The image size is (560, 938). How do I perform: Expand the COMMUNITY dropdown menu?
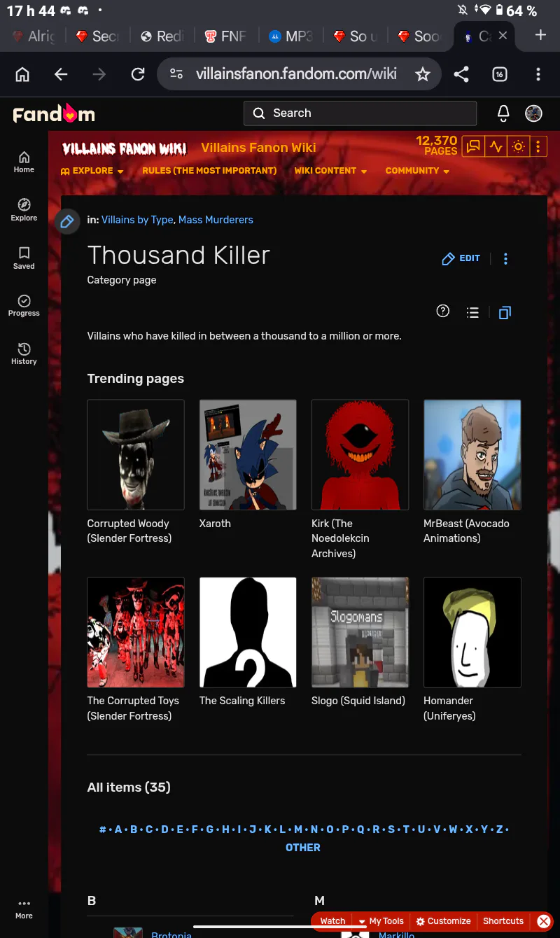point(417,171)
